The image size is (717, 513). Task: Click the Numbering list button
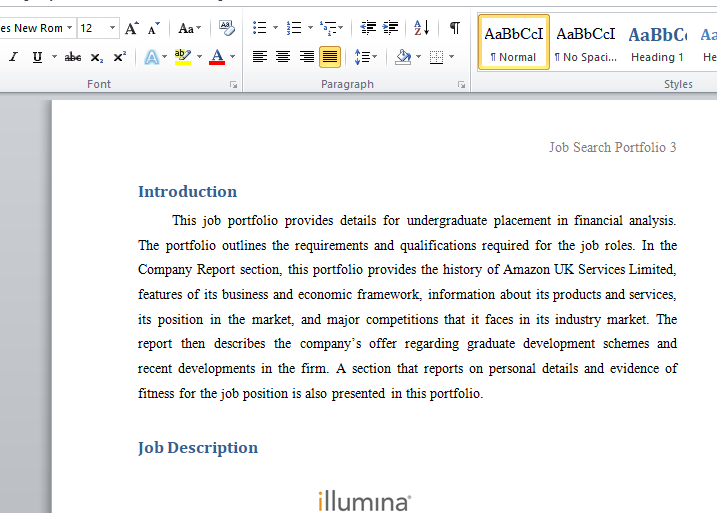pyautogui.click(x=294, y=28)
